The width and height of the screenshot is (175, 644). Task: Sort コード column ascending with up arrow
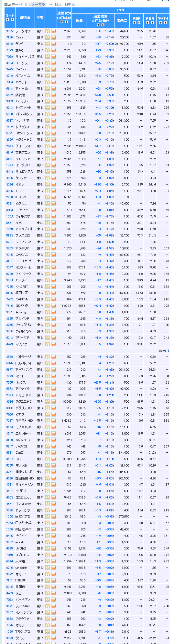[7, 20]
